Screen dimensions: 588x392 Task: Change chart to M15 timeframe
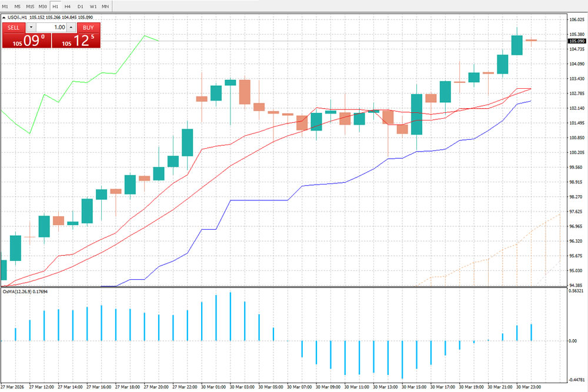coord(29,6)
